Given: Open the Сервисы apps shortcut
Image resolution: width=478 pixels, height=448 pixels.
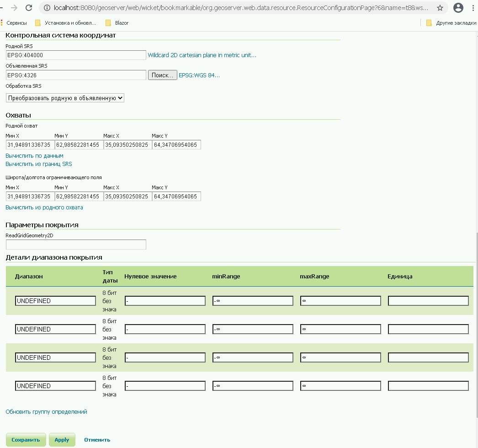Looking at the screenshot, I should coord(14,23).
